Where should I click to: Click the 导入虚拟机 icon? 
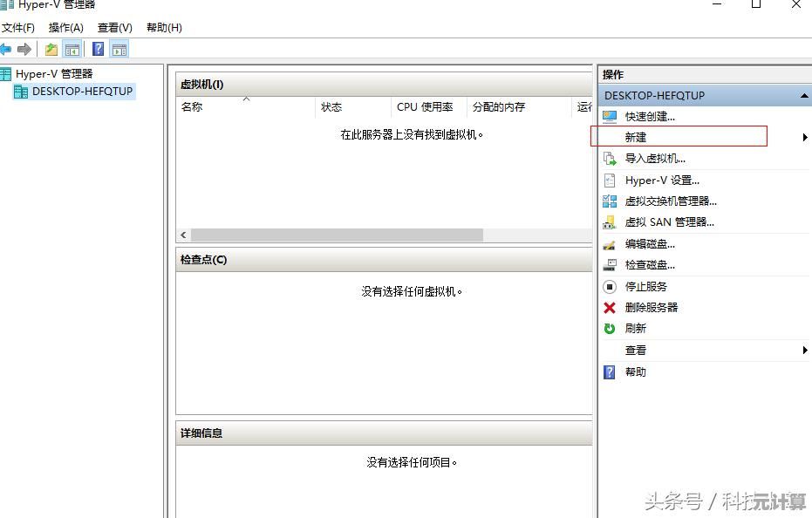[610, 159]
